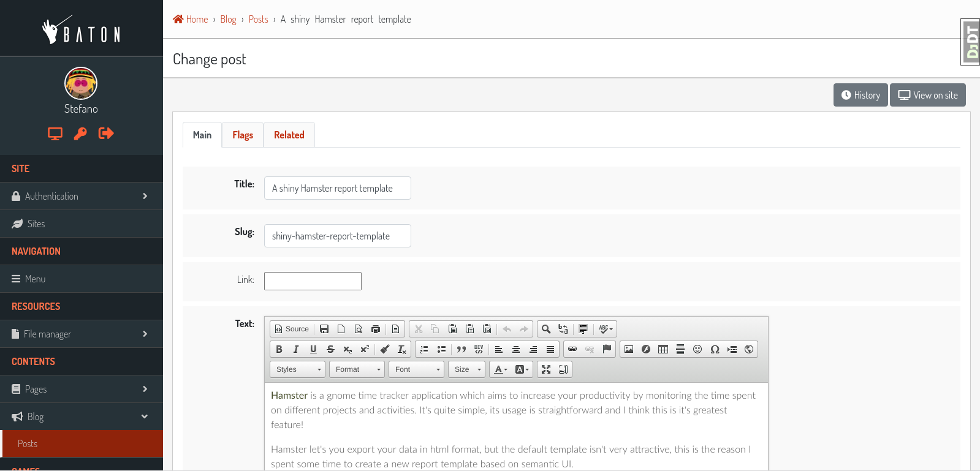Click the Remove Format icon
This screenshot has width=980, height=471.
[x=401, y=349]
